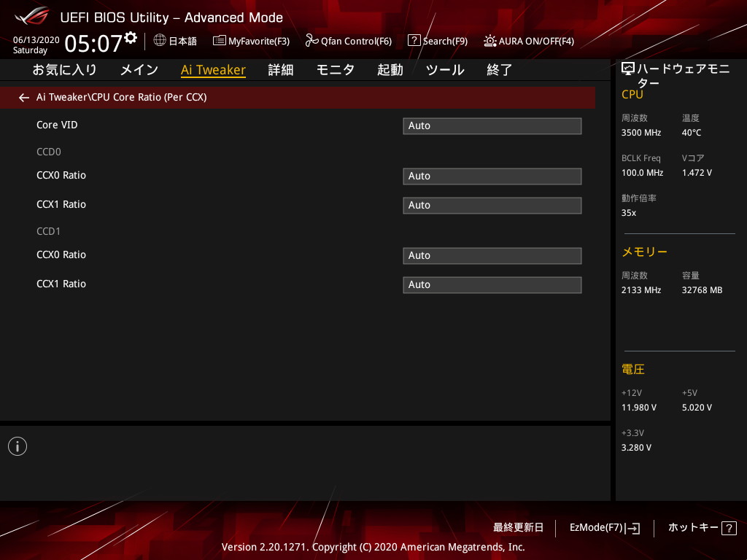Image resolution: width=747 pixels, height=560 pixels.
Task: Click the Qfan Control fan icon
Action: 311,41
